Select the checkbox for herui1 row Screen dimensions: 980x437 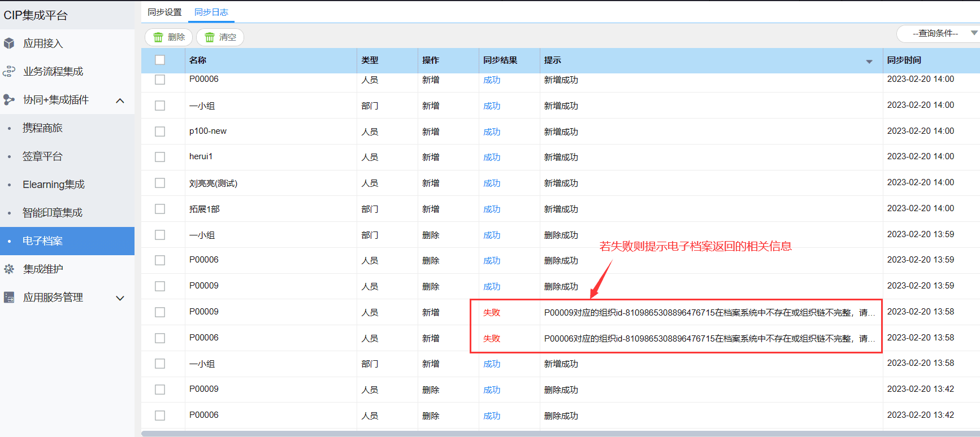pyautogui.click(x=160, y=157)
